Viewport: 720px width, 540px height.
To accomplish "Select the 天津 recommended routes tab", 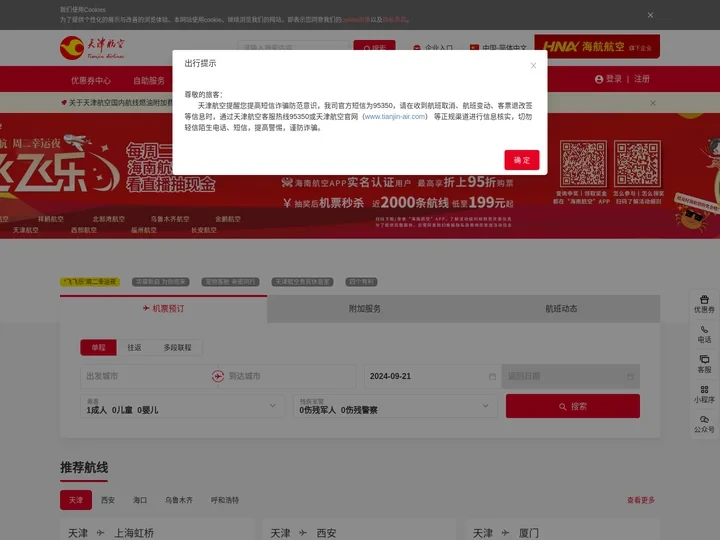I will pos(76,500).
